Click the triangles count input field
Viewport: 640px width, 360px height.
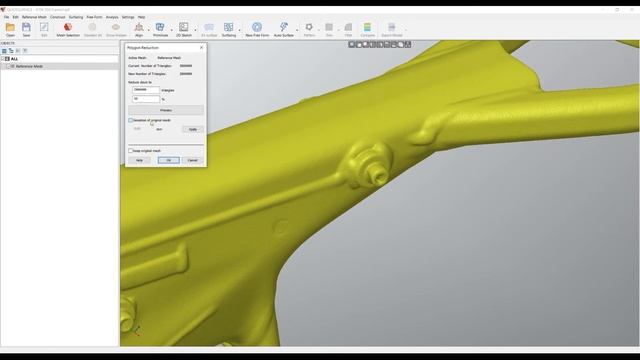[146, 90]
